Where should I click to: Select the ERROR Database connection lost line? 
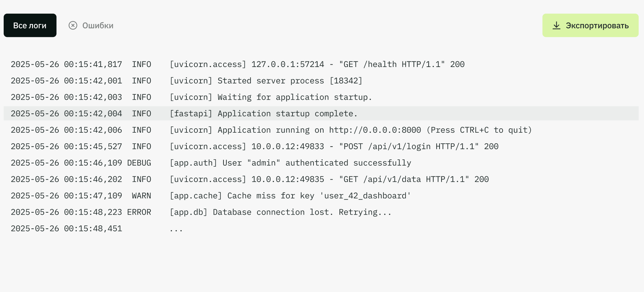point(321,212)
